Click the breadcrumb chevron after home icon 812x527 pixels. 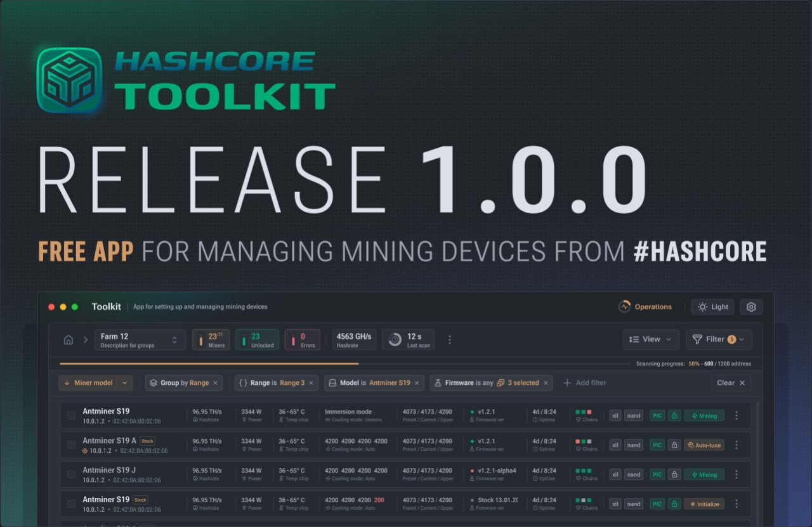click(85, 340)
